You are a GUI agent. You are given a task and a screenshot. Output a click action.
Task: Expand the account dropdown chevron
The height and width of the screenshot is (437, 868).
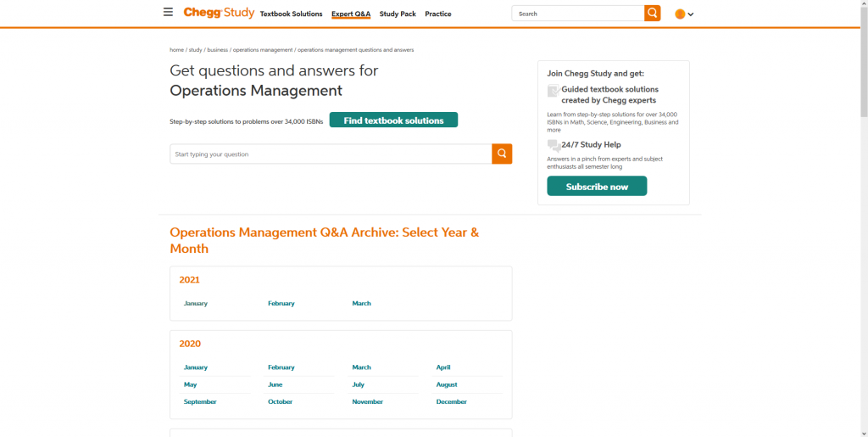point(691,14)
